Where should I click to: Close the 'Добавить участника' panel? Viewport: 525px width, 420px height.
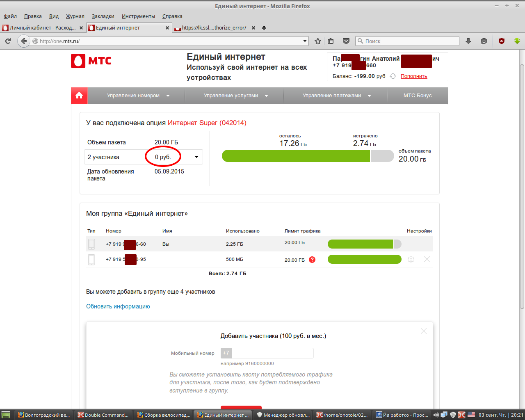pos(424,331)
